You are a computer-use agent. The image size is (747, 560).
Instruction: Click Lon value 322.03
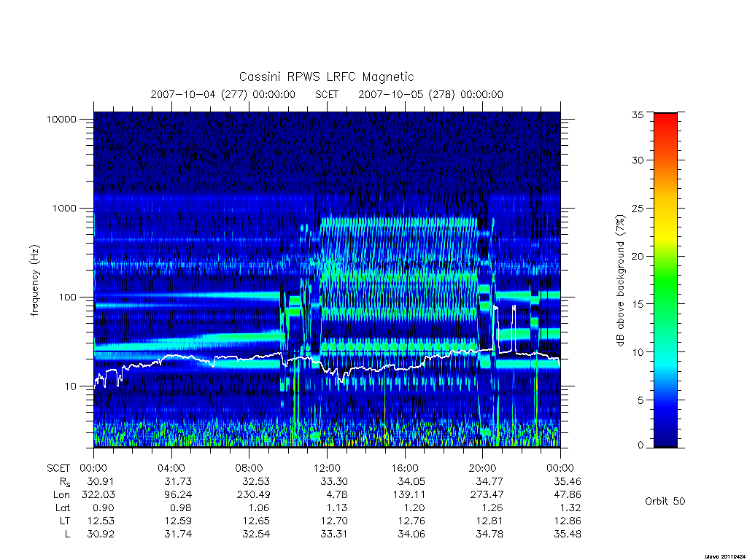(x=98, y=495)
